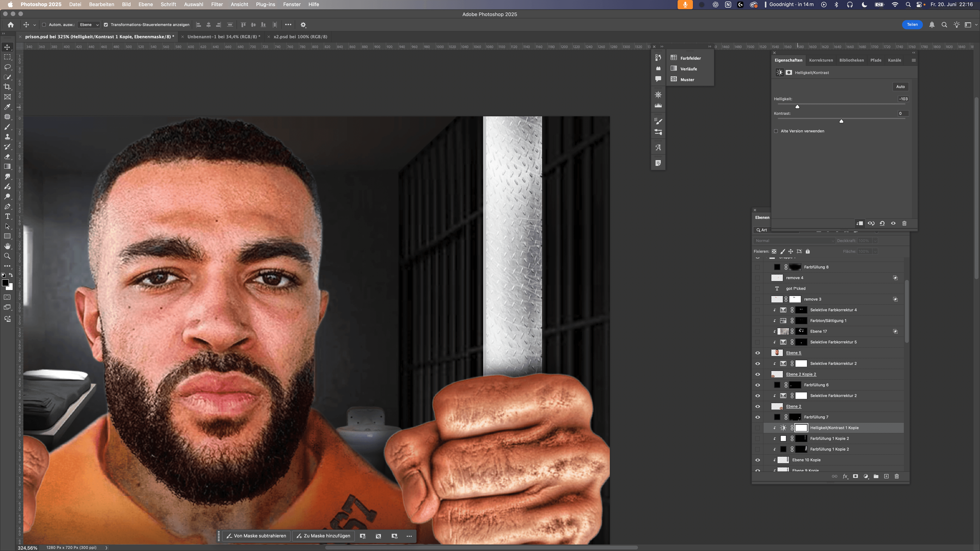
Task: Select the Eraser tool
Action: [7, 157]
